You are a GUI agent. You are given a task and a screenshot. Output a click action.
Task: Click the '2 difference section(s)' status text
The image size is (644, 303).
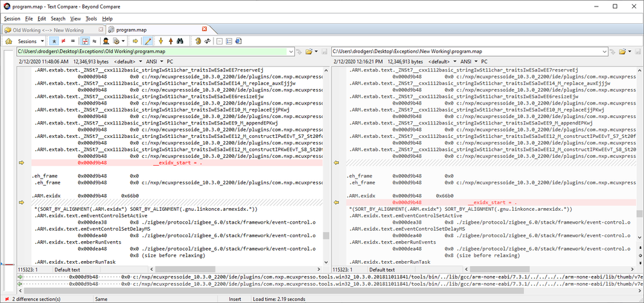(x=36, y=299)
